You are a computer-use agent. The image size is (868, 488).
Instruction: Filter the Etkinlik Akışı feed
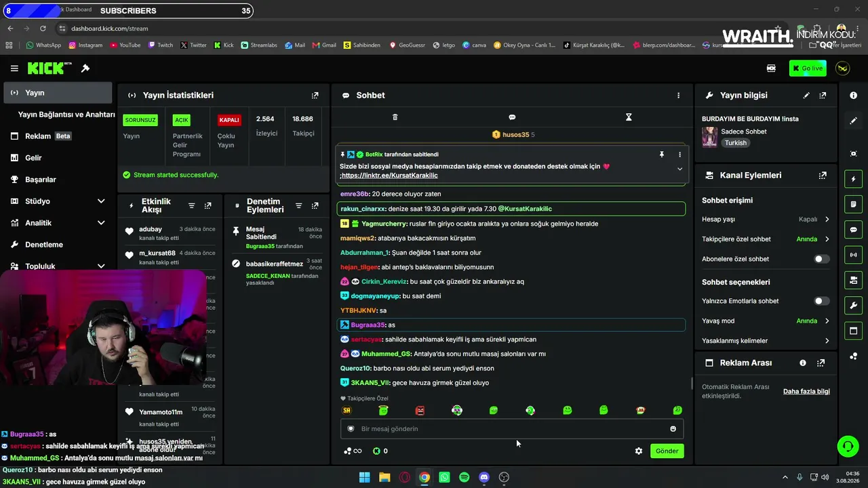pyautogui.click(x=191, y=206)
